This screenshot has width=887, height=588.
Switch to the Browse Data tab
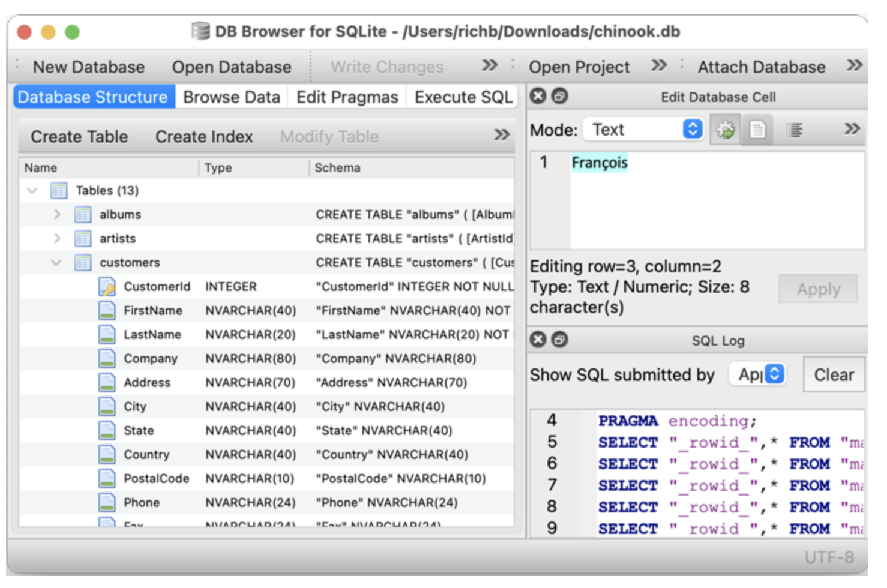click(x=232, y=97)
